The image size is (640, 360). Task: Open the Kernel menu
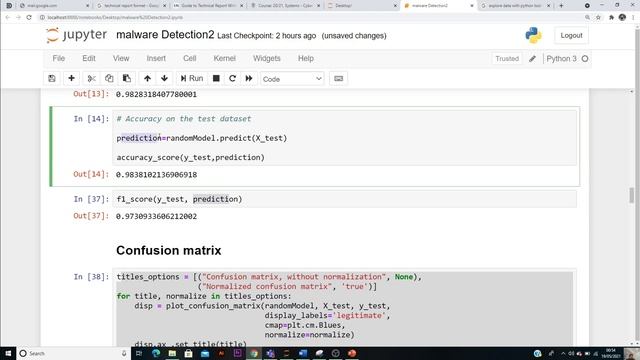[224, 58]
